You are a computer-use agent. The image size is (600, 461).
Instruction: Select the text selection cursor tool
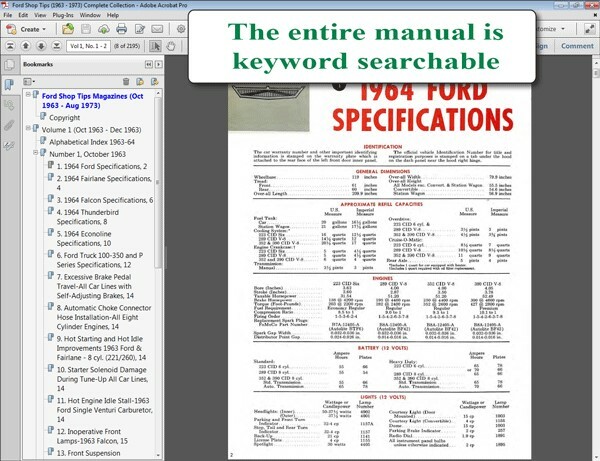[x=155, y=46]
